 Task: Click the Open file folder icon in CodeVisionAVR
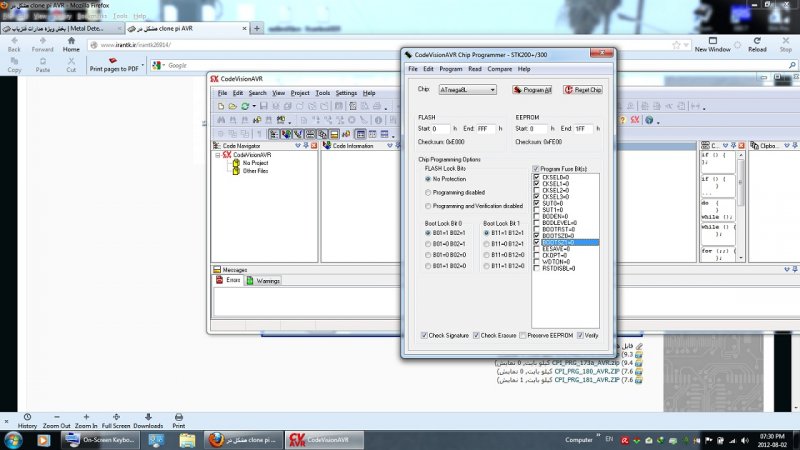click(x=232, y=106)
